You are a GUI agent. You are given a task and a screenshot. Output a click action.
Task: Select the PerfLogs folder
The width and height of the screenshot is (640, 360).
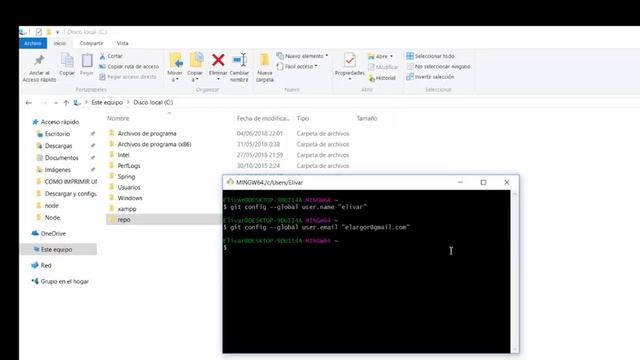coord(129,166)
